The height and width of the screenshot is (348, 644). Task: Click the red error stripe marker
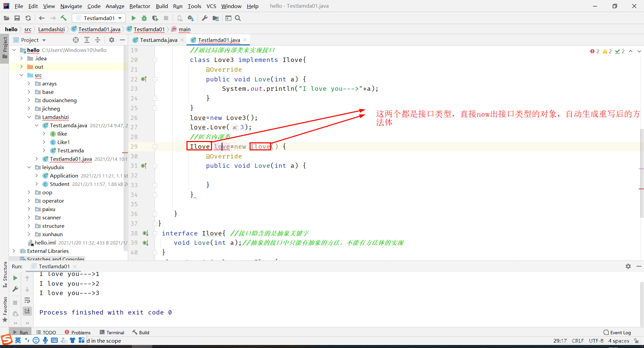(641, 189)
